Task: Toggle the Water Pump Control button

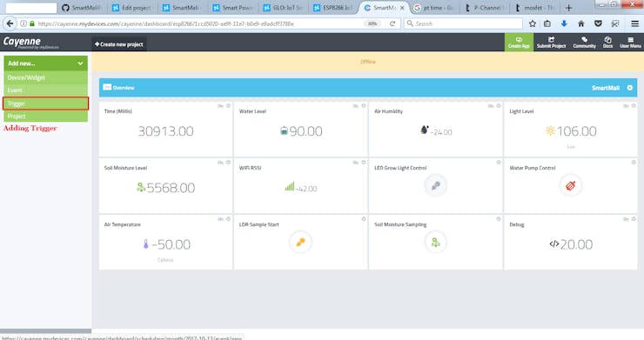Action: click(571, 185)
